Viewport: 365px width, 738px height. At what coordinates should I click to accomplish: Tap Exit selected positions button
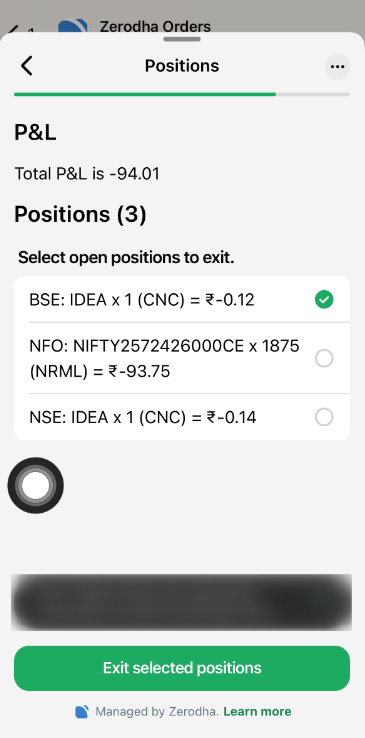(x=182, y=668)
